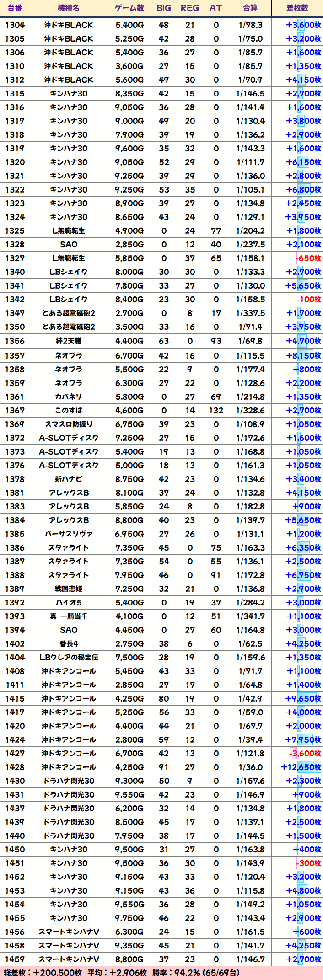Click the 差枚数 column header

pyautogui.click(x=297, y=8)
